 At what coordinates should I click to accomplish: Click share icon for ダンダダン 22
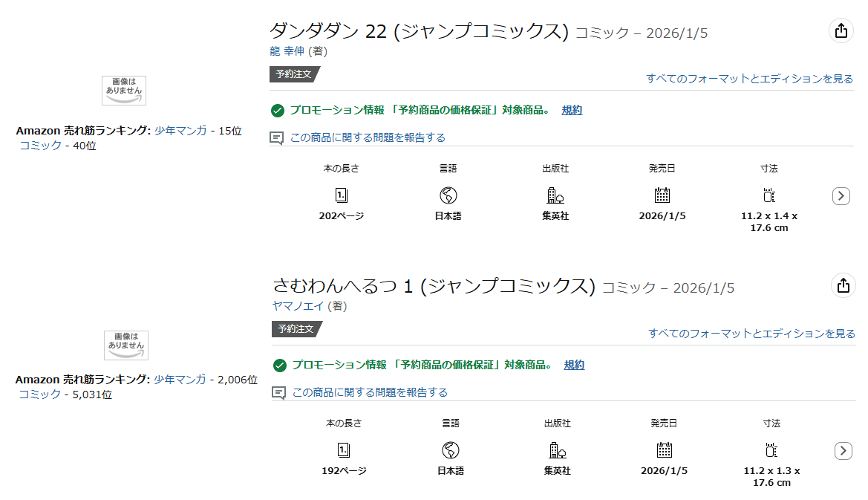tap(841, 30)
